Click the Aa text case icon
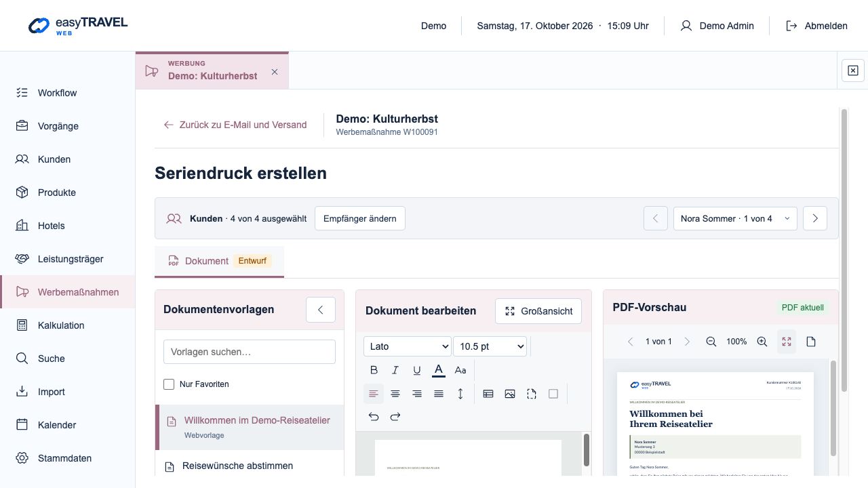Image resolution: width=868 pixels, height=488 pixels. [x=460, y=370]
